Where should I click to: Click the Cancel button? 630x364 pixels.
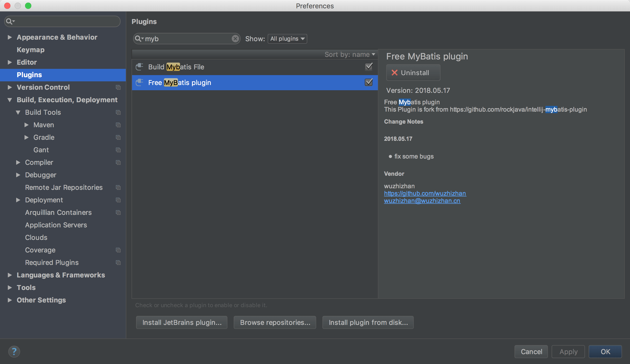pos(531,352)
